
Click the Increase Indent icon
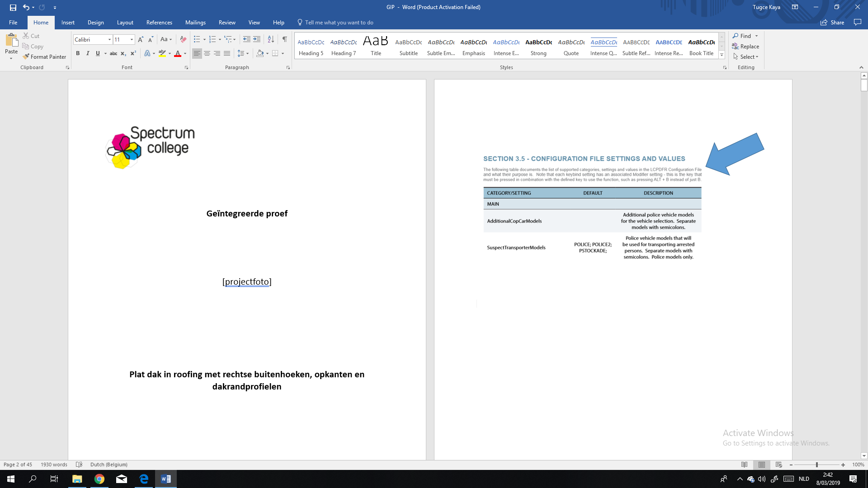257,39
